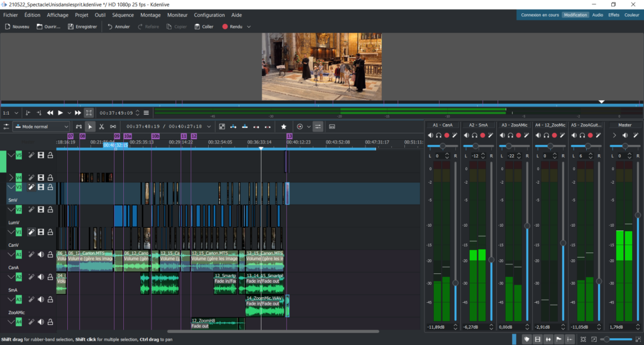644x345 pixels.
Task: Click timeline marker 10b
Action: pos(155,136)
